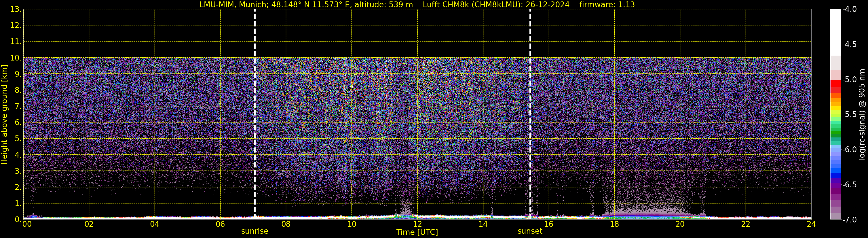Click the time axis tick '02'

pos(89,224)
